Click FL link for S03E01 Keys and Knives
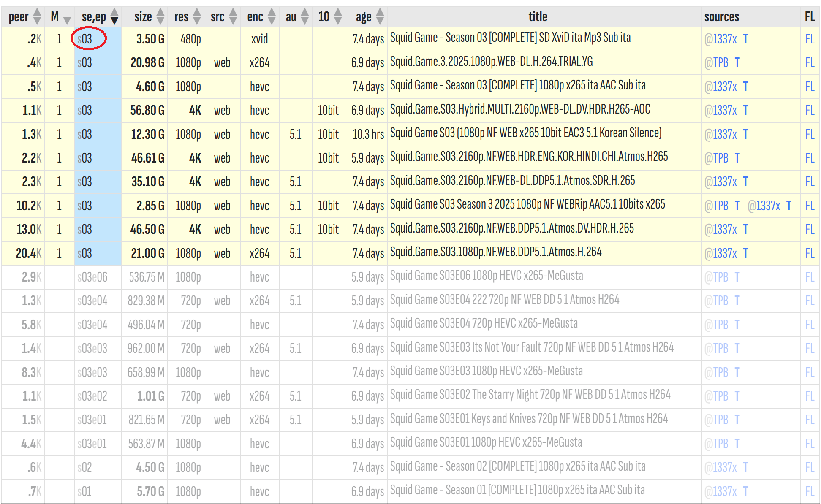Viewport: 821px width, 504px height. 809,420
